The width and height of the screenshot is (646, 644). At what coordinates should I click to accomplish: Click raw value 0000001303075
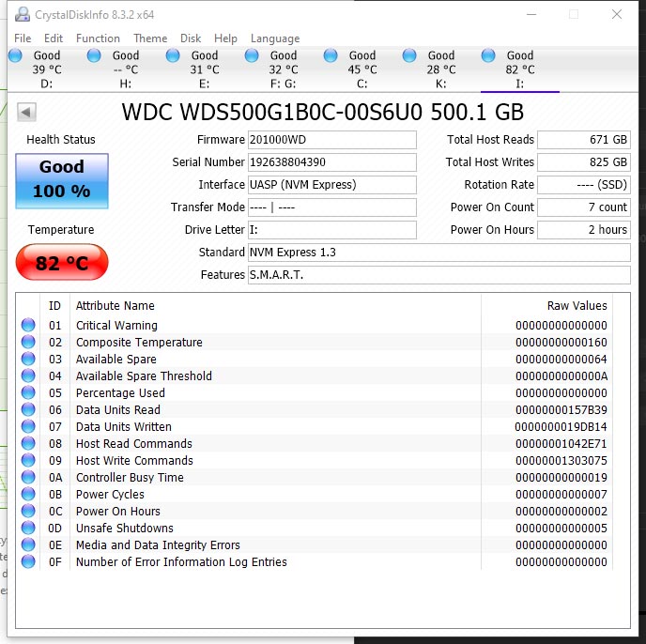[561, 461]
